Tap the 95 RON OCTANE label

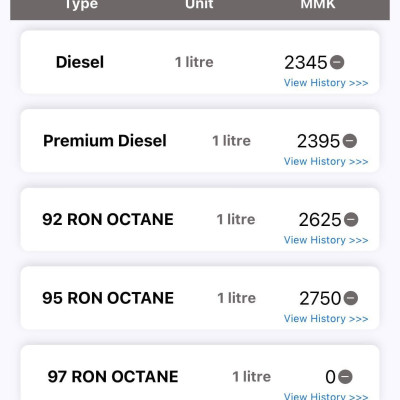pos(108,298)
